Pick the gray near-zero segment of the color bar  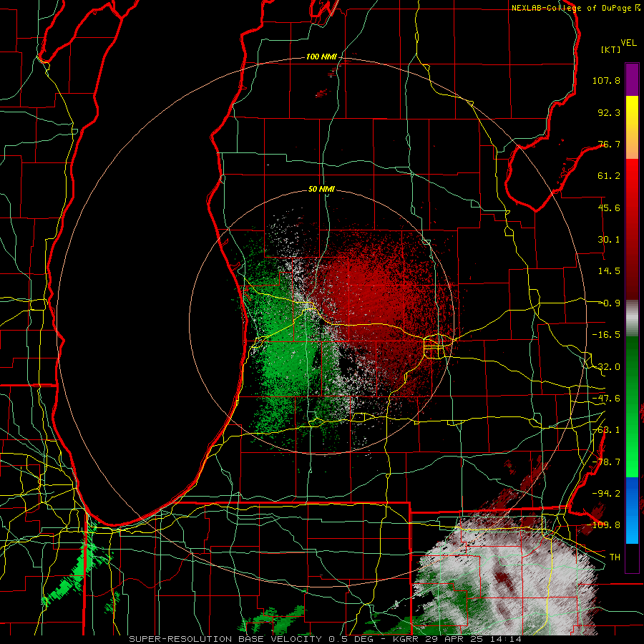(x=632, y=318)
